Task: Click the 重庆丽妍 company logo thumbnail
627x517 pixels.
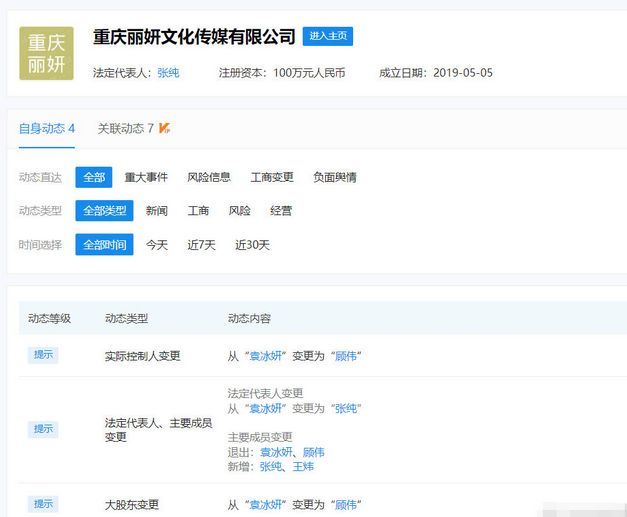Action: 46,53
